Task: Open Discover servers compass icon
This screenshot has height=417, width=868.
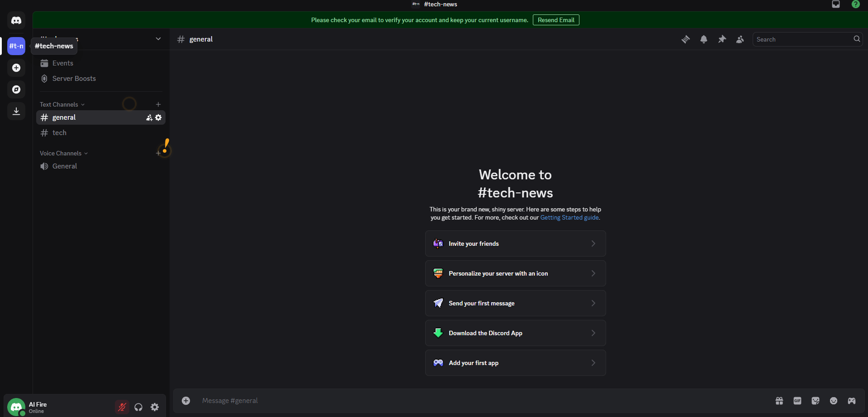Action: (16, 89)
